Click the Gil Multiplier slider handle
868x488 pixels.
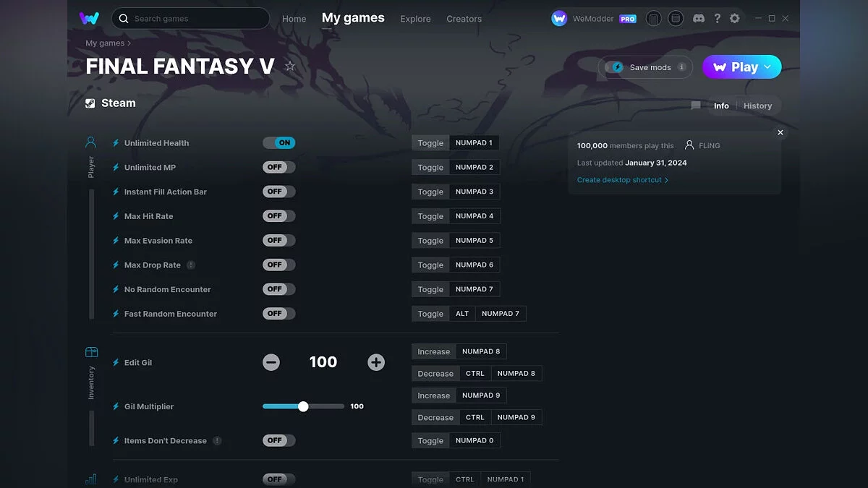click(x=303, y=406)
